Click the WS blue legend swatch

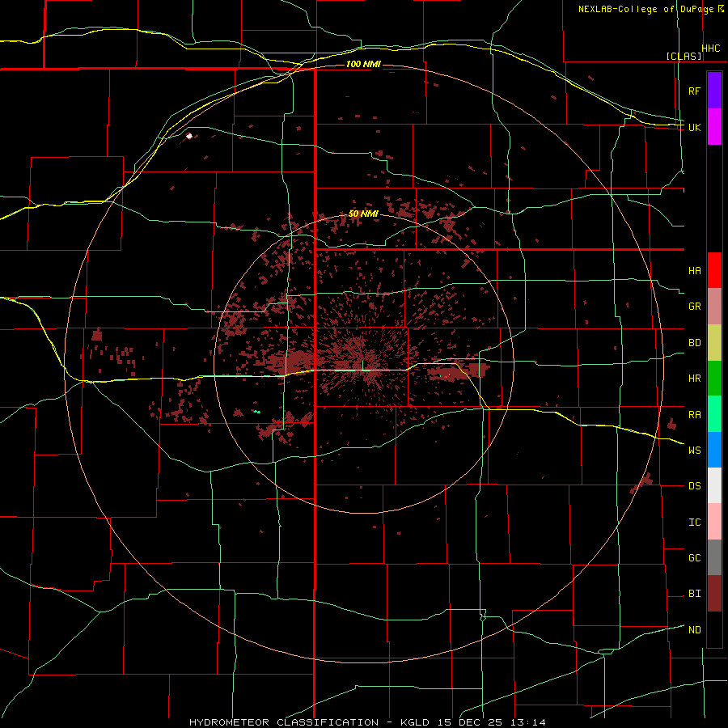tap(714, 450)
